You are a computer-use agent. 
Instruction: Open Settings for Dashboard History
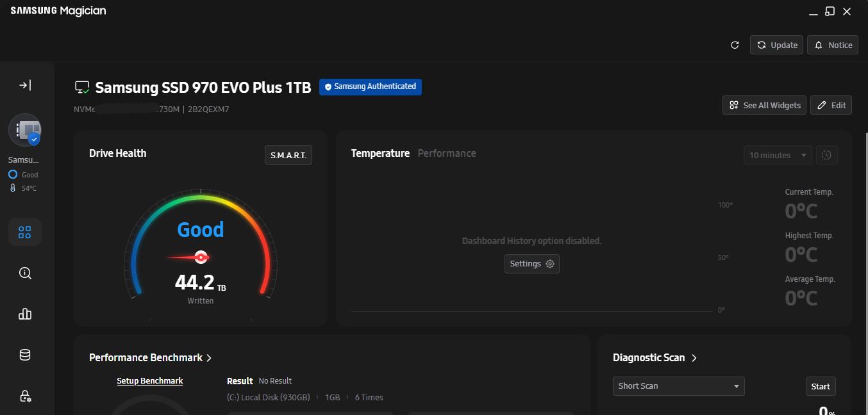[x=532, y=264]
